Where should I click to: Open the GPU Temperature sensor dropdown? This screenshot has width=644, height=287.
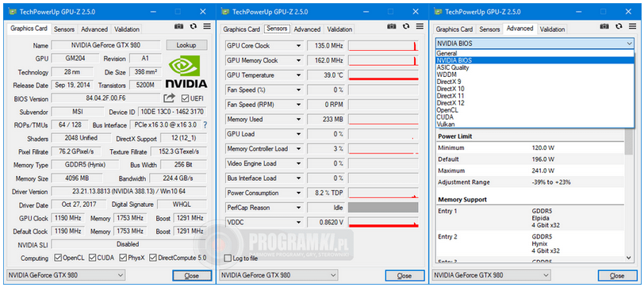pyautogui.click(x=298, y=75)
